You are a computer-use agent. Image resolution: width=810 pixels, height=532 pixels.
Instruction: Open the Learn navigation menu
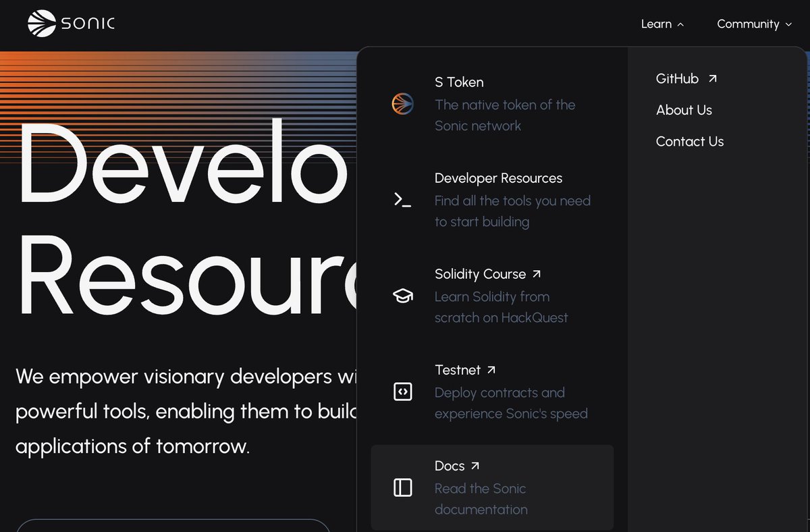tap(662, 24)
